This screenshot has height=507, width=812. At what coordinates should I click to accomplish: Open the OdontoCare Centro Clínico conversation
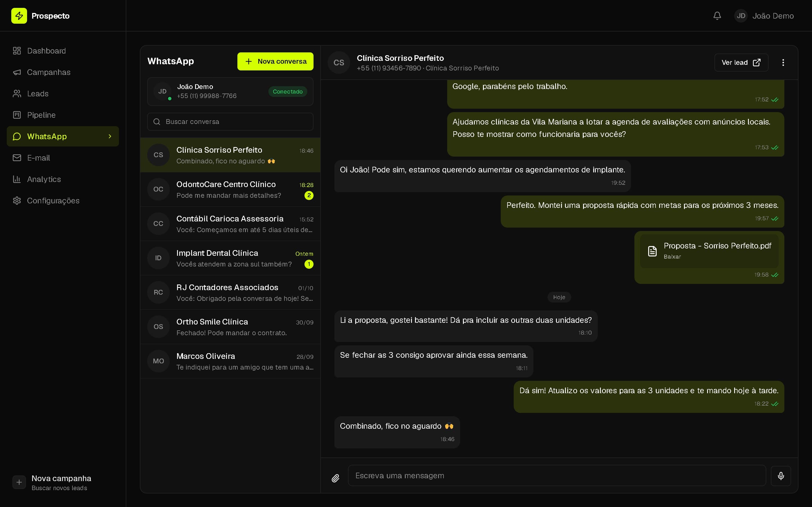[230, 190]
